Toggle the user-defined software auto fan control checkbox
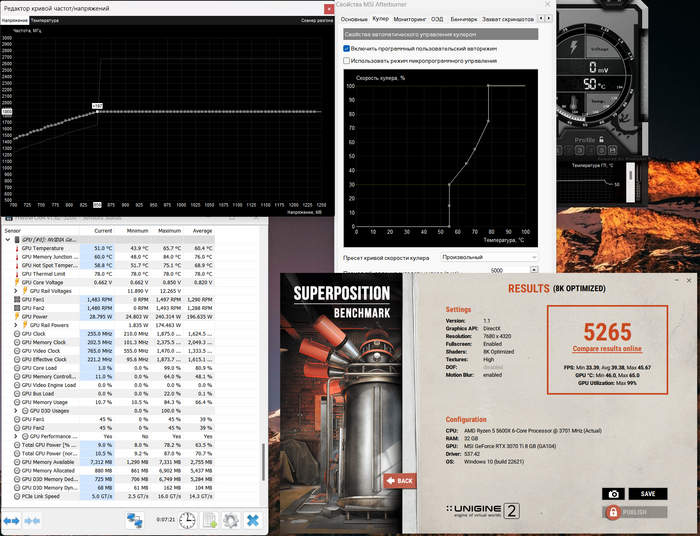The image size is (700, 536). (346, 48)
